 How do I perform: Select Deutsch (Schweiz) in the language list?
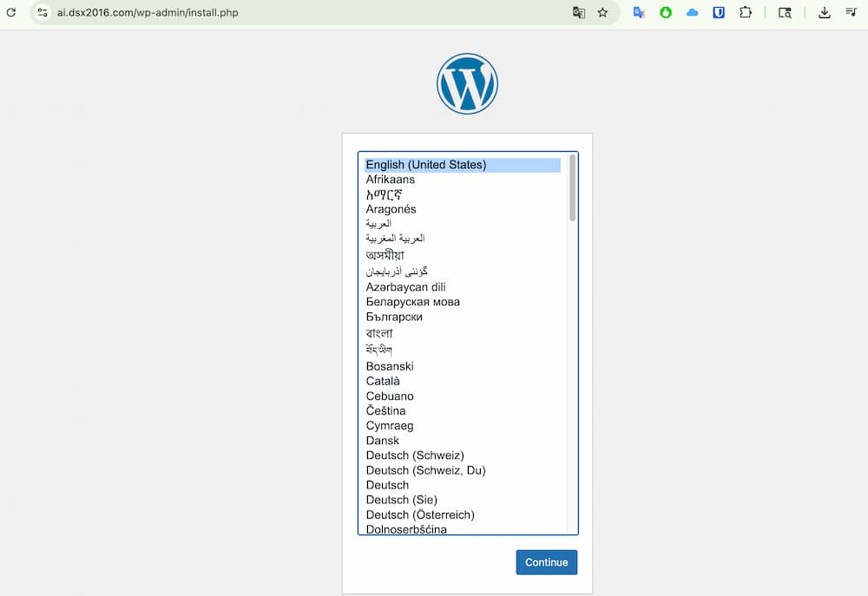click(x=463, y=455)
